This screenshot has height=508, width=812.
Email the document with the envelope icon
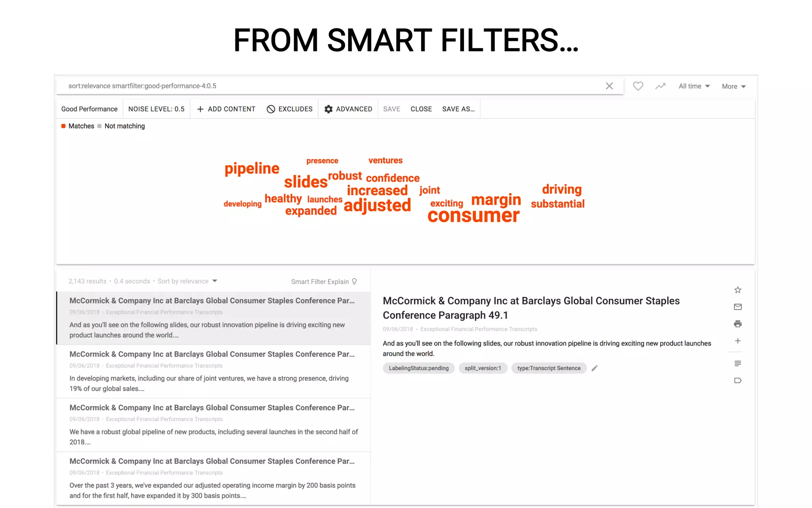click(737, 307)
